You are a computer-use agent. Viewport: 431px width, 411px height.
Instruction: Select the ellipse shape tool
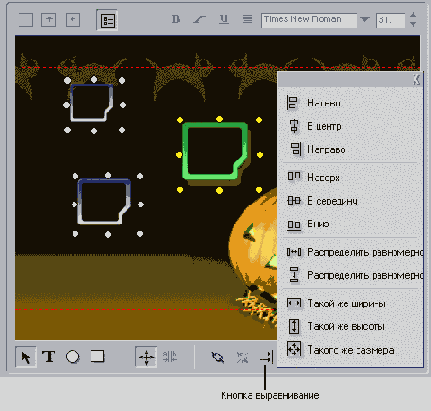point(73,357)
